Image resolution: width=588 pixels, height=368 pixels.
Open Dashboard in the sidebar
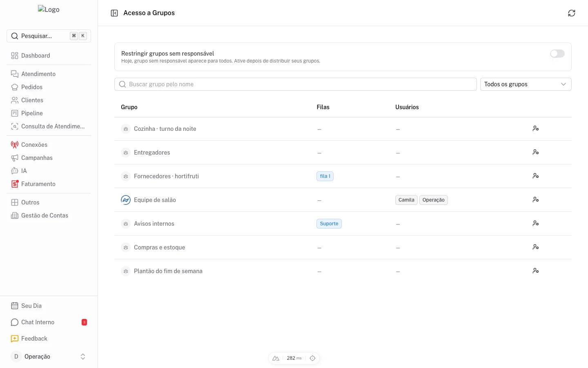[49, 56]
